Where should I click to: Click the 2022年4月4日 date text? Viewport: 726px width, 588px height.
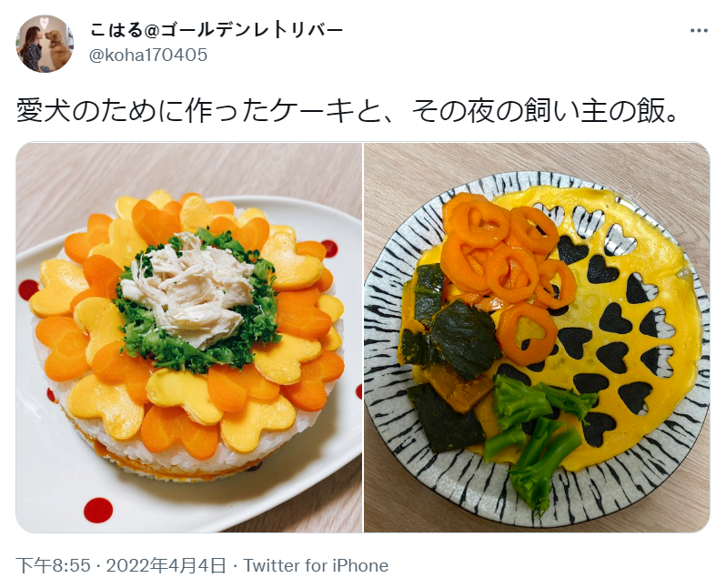166,566
